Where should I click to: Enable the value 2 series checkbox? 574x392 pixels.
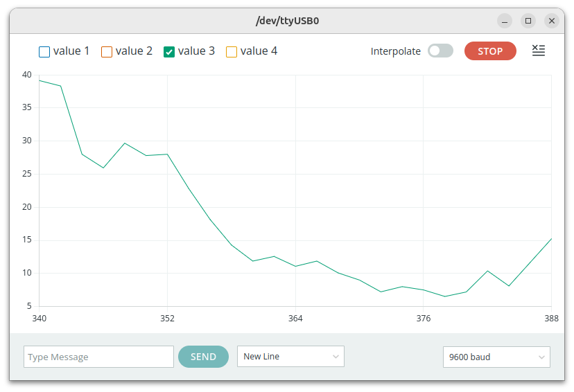click(x=107, y=51)
